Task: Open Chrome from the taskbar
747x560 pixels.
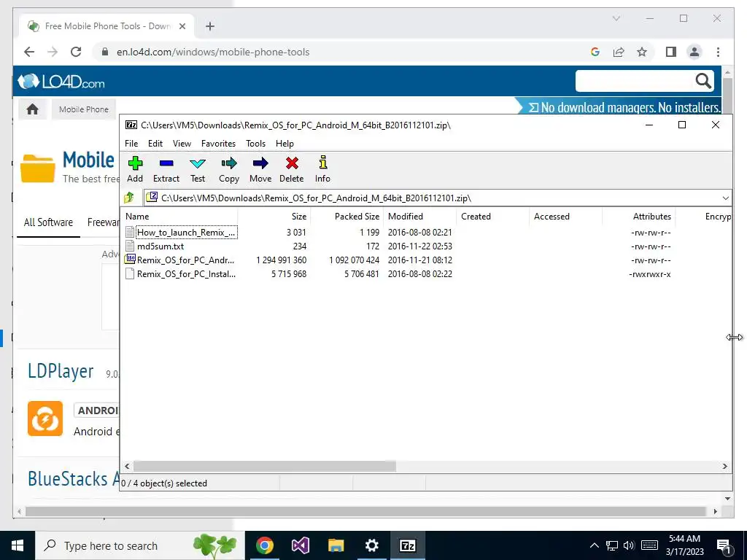Action: coord(264,545)
